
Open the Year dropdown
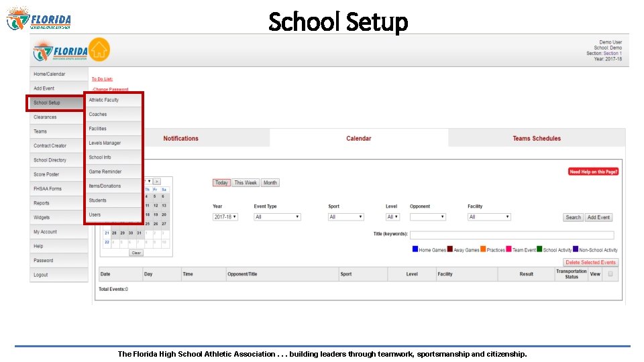pos(225,217)
